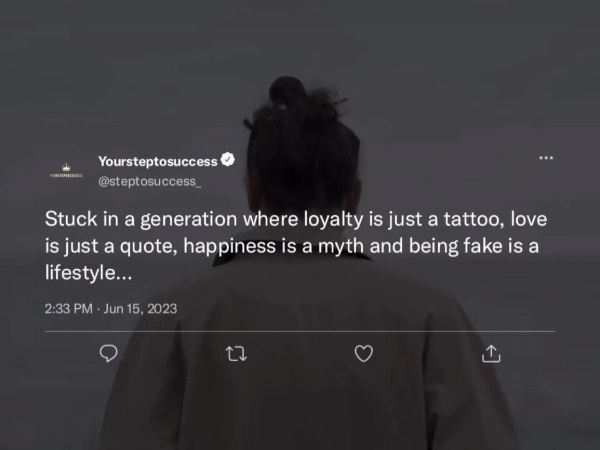Screen dimensions: 600x450
Task: Click the word "lifestyle..." on the last line
Action: pyautogui.click(x=88, y=273)
